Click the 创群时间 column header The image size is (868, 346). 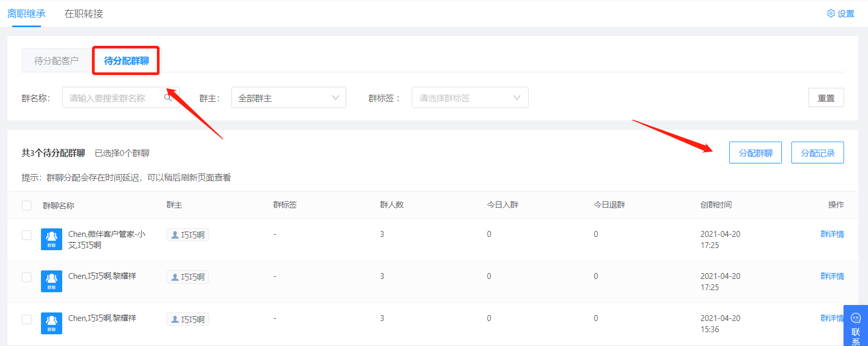click(x=716, y=205)
